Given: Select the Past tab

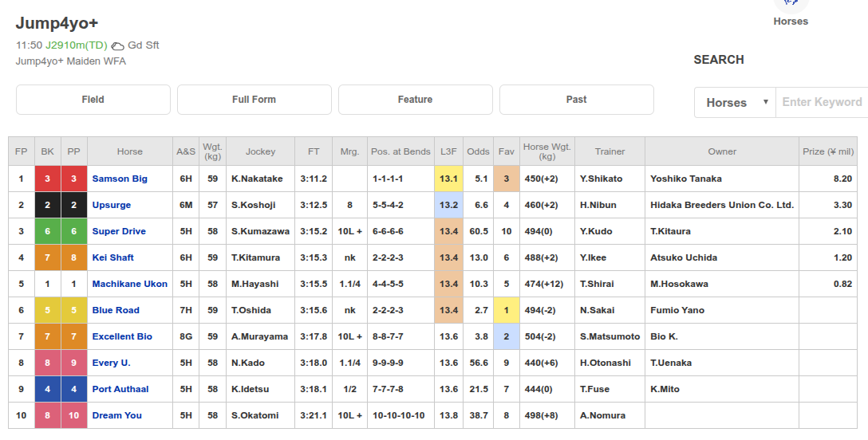Looking at the screenshot, I should [576, 100].
